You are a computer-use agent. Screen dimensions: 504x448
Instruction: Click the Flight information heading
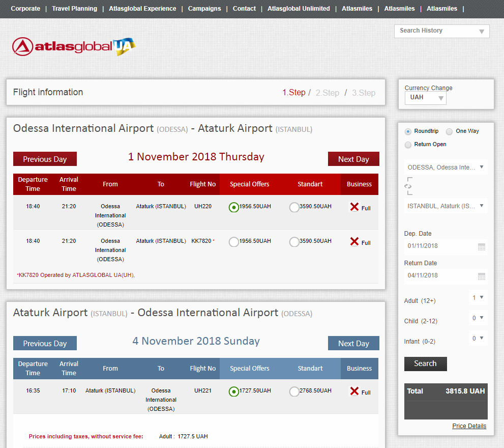coord(48,92)
